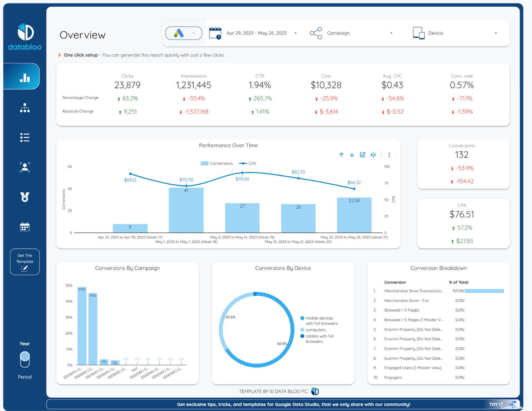Open the chart's three-dot more options menu
The height and width of the screenshot is (411, 532).
tap(389, 155)
